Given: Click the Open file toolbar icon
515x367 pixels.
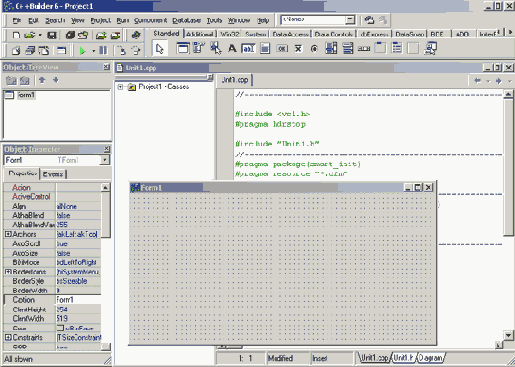Looking at the screenshot, I should [x=29, y=35].
